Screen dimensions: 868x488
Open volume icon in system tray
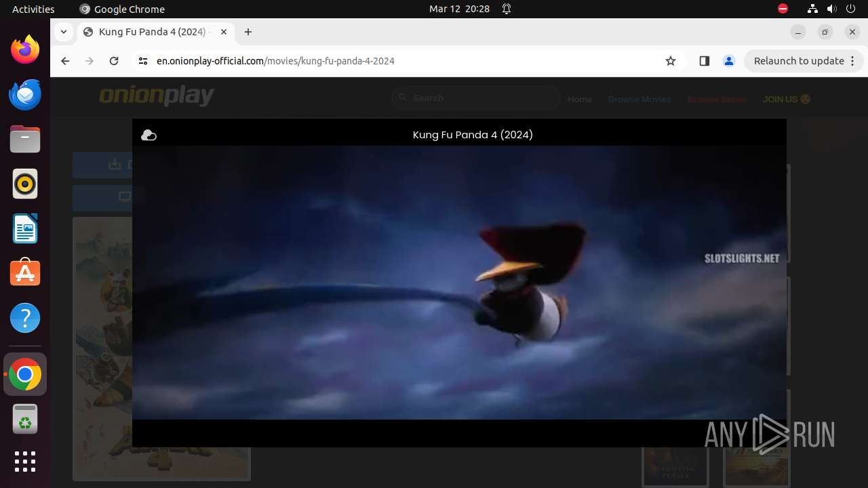832,9
